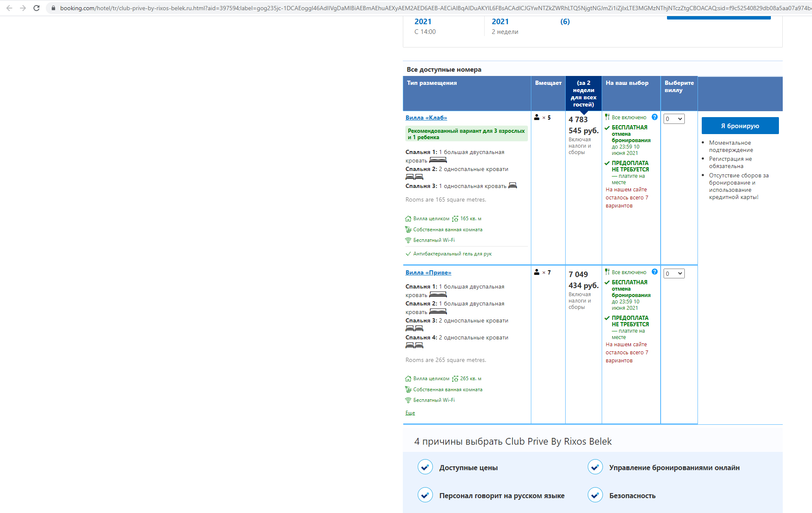Click Wi-Fi icon in Вилла «Приве» amenities
The image size is (812, 513).
[408, 401]
